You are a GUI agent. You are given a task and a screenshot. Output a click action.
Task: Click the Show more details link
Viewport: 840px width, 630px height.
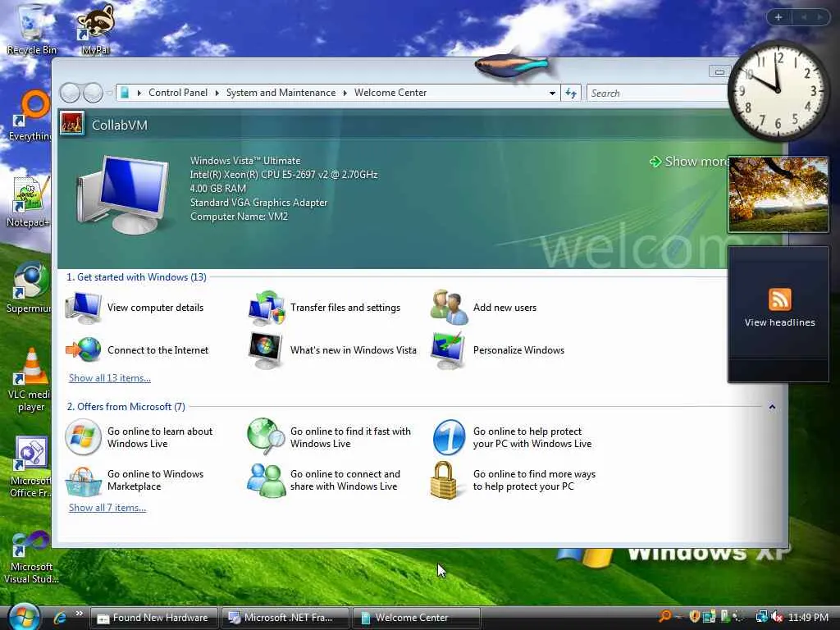tap(690, 162)
